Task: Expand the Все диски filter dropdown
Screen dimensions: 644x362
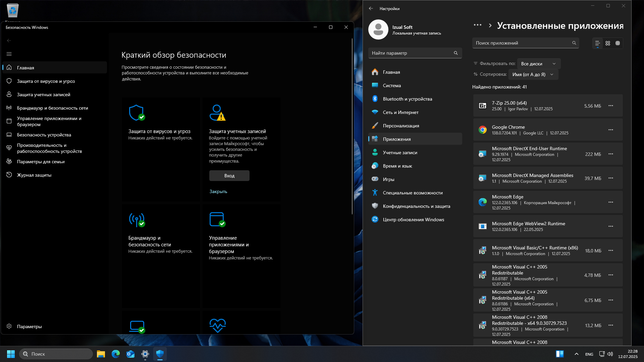Action: [x=539, y=64]
